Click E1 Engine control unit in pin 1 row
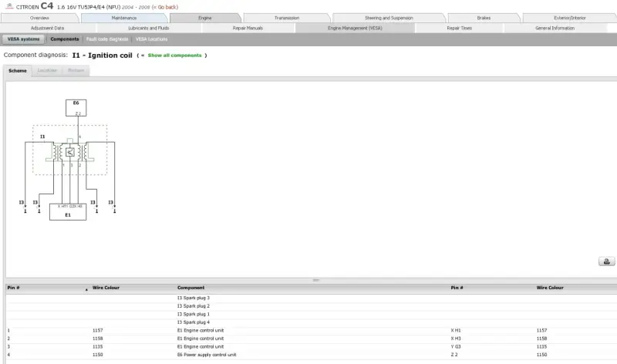 [201, 331]
